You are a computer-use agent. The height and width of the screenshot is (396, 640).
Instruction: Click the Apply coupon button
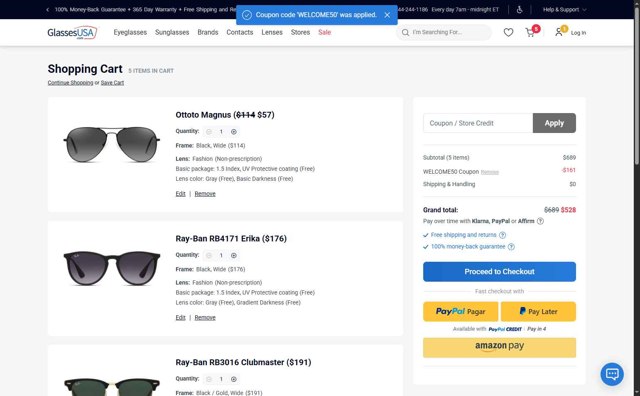[554, 123]
